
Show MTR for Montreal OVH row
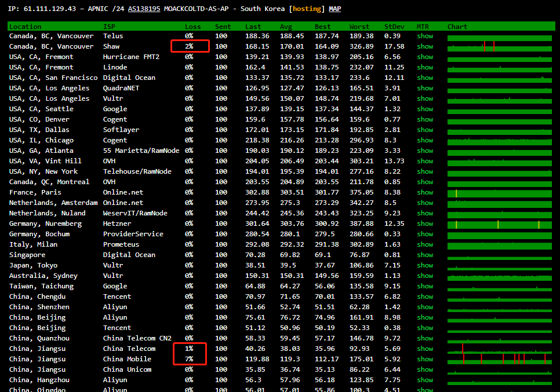point(425,182)
